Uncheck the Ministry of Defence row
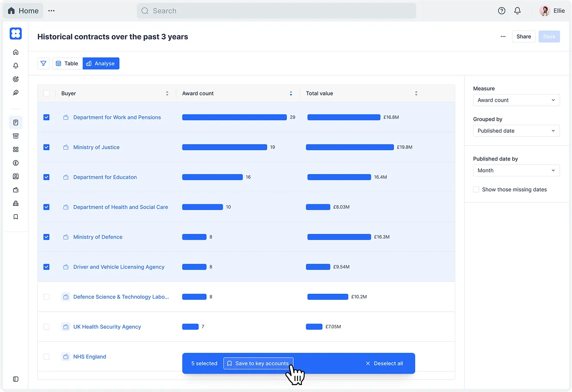The image size is (572, 392). 47,237
